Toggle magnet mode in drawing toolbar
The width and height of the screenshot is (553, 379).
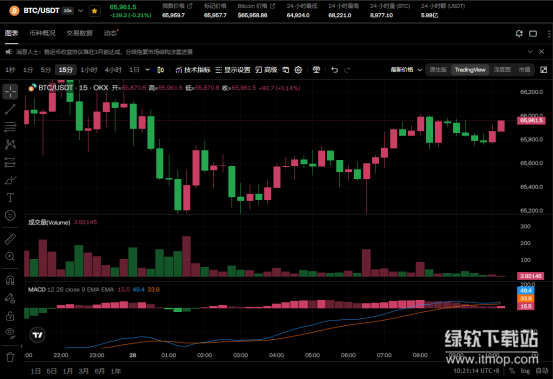coord(10,280)
